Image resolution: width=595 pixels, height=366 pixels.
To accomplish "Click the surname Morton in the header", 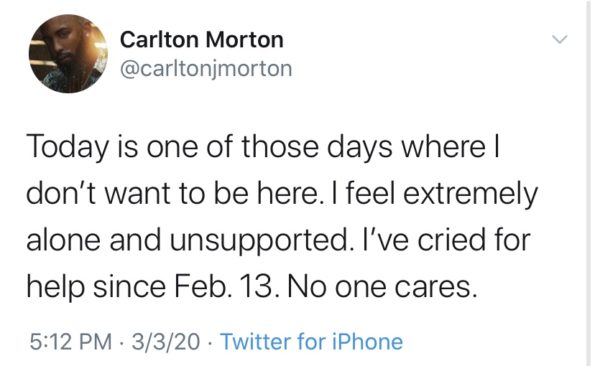I will click(245, 40).
